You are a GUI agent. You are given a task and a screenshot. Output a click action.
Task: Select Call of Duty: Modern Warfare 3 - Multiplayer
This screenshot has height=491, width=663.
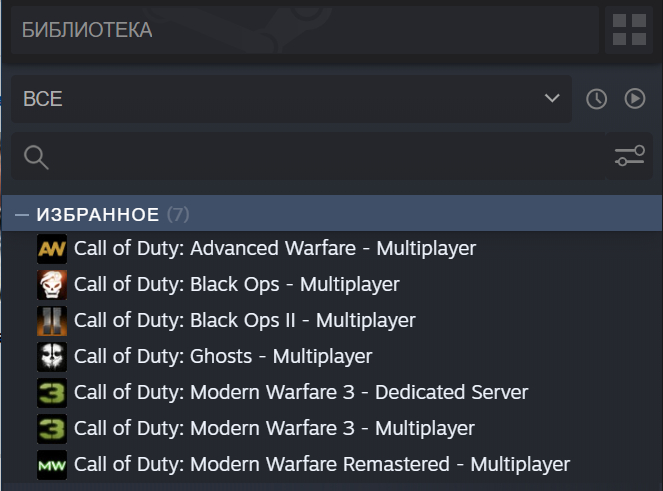click(x=274, y=428)
